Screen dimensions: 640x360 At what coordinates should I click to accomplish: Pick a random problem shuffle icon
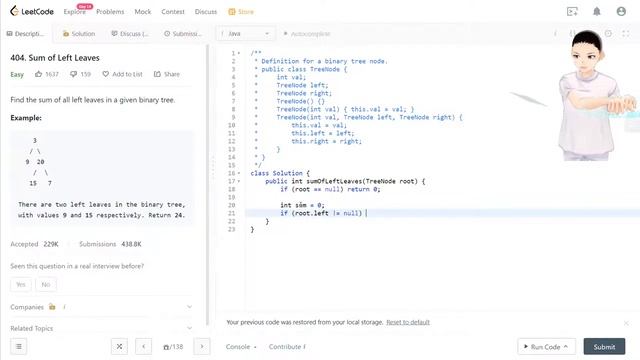click(119, 347)
